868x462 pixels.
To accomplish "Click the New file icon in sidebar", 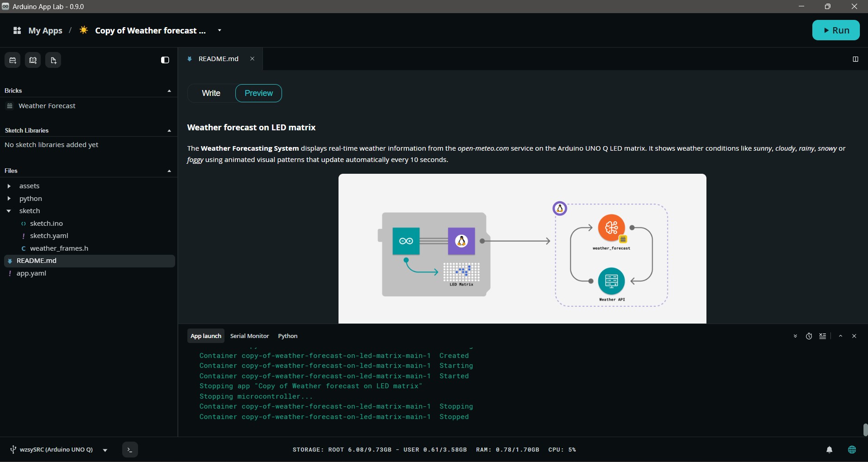I will pos(53,60).
